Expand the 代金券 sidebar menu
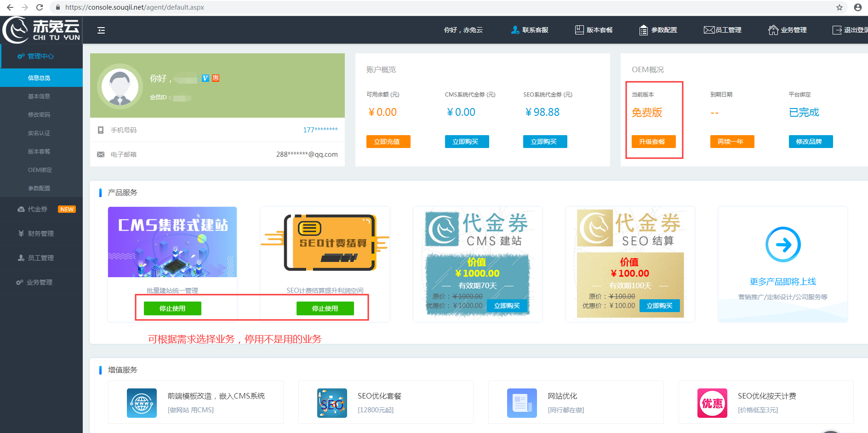 38,209
